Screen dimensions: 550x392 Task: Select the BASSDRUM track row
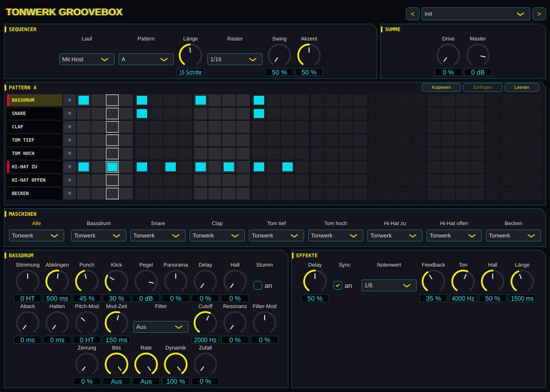[35, 100]
